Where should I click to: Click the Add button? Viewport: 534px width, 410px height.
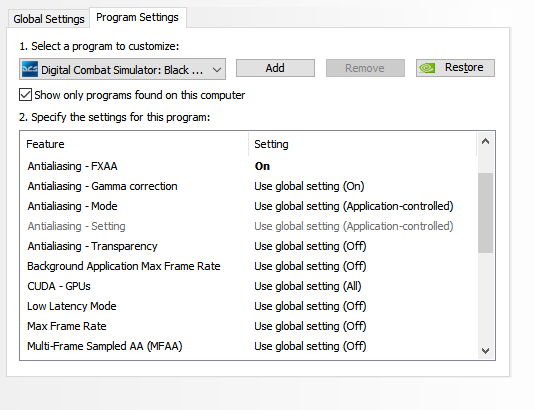[x=275, y=68]
